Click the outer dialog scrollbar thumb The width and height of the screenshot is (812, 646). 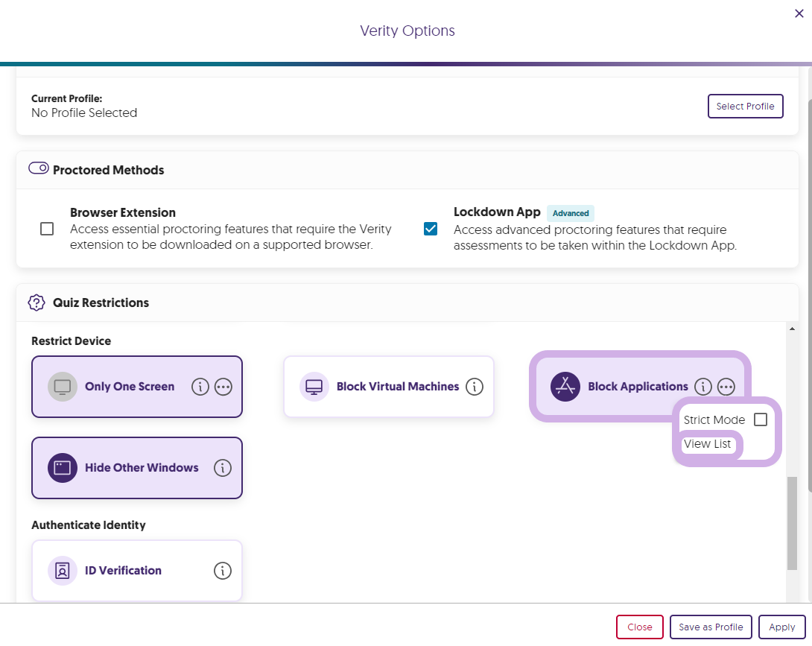pos(810,295)
